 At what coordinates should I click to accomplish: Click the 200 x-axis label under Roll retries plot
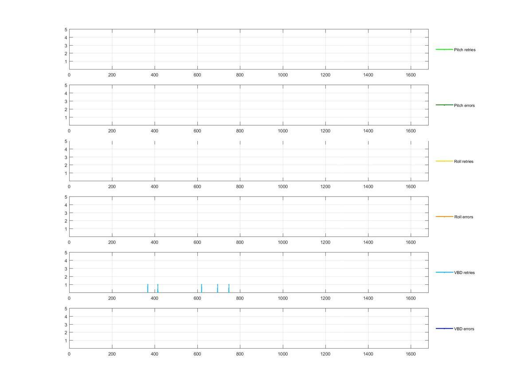pyautogui.click(x=112, y=186)
